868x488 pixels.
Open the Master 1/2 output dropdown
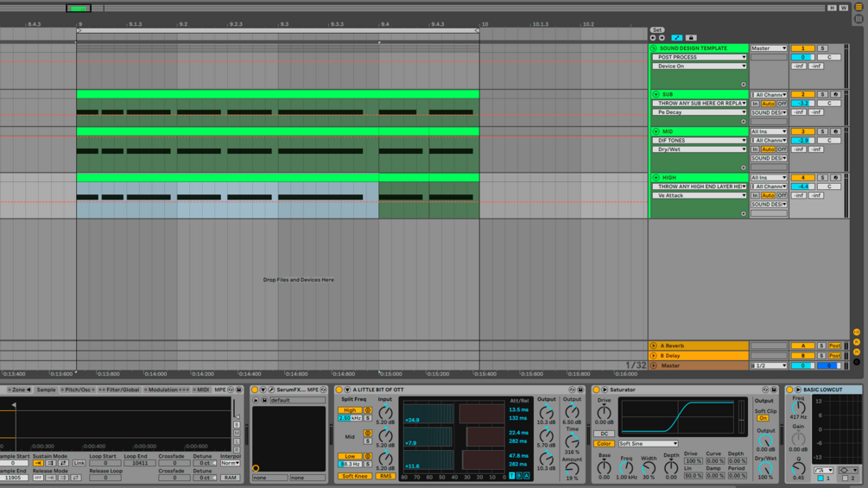(x=769, y=365)
